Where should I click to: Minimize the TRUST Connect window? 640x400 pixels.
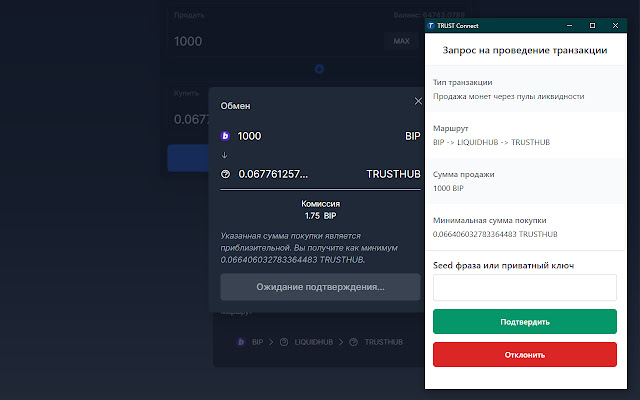[x=569, y=26]
